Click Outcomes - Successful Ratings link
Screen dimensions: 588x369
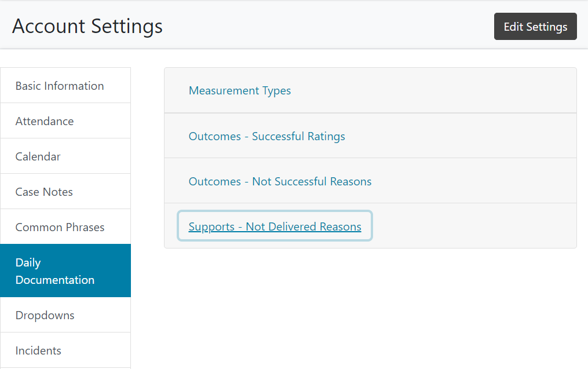point(266,136)
